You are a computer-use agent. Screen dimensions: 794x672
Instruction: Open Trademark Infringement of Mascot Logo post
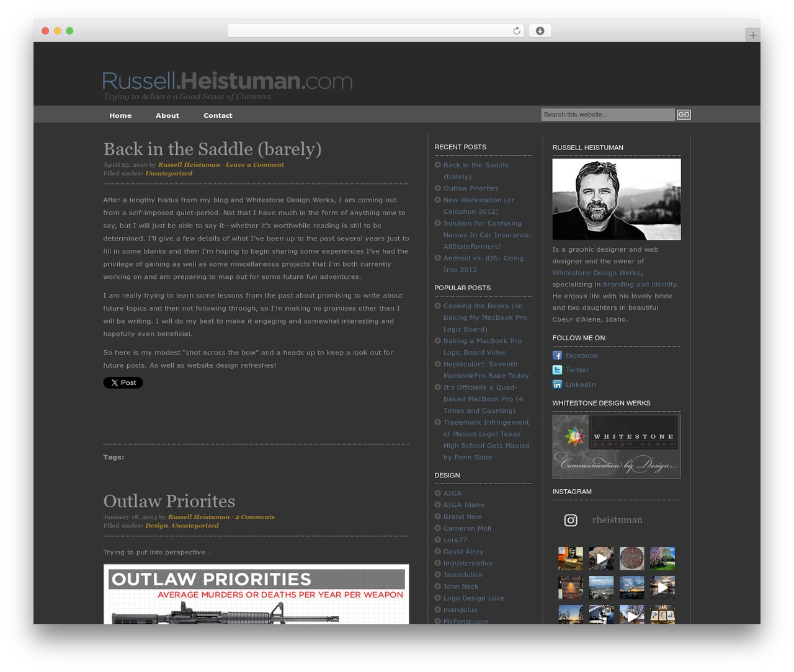click(486, 440)
